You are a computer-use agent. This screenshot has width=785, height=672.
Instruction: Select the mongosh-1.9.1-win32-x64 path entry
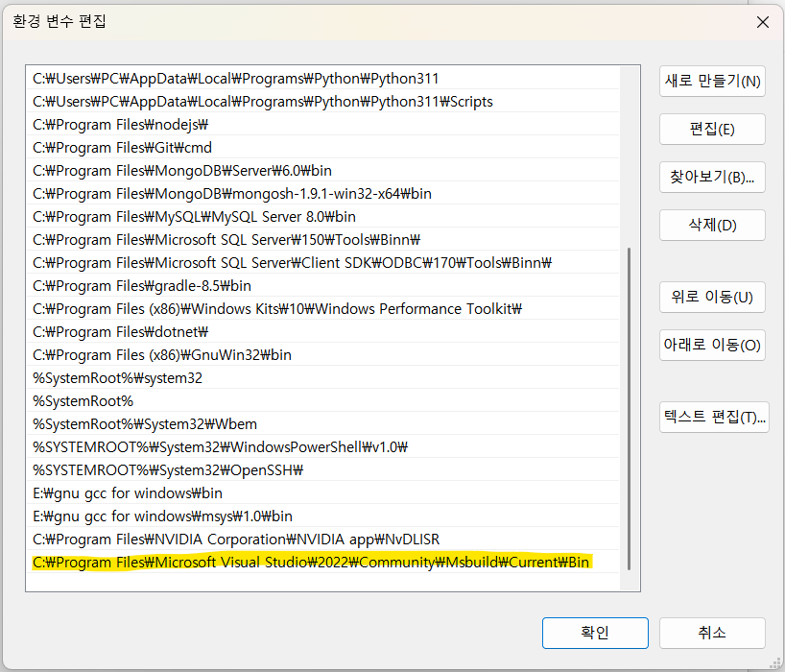click(322, 194)
